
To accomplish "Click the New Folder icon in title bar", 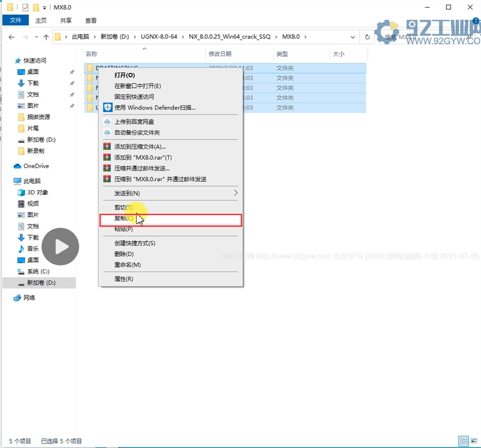I will (x=36, y=7).
